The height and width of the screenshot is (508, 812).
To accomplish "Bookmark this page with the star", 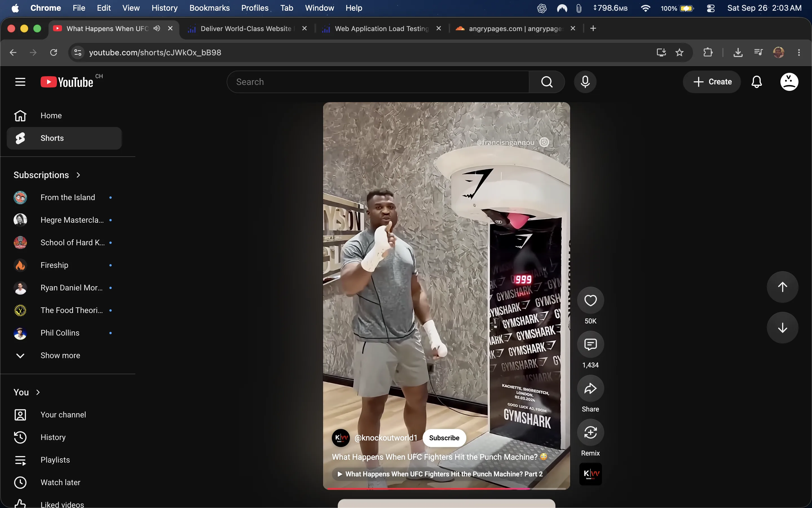I will [679, 52].
